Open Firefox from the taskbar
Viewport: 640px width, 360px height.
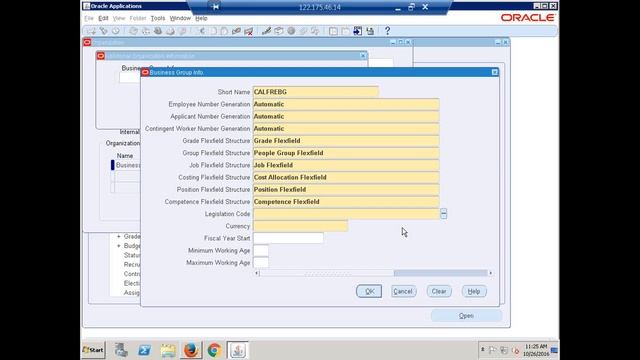click(x=191, y=350)
